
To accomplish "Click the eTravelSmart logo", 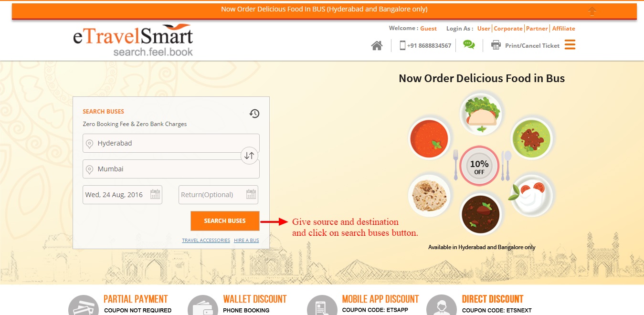I will point(133,41).
